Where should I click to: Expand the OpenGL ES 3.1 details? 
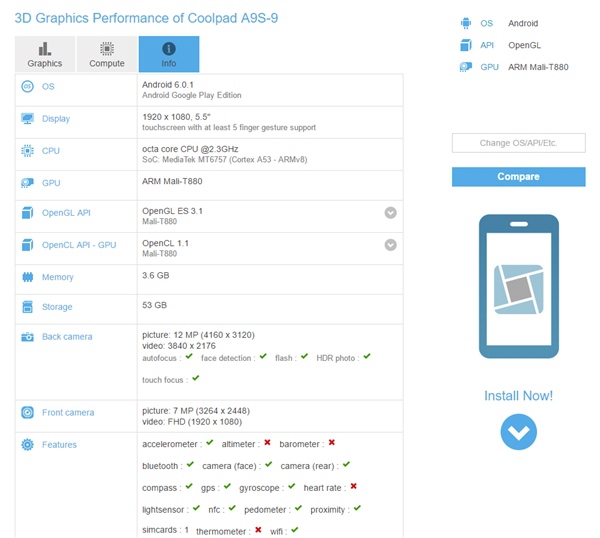tap(390, 213)
